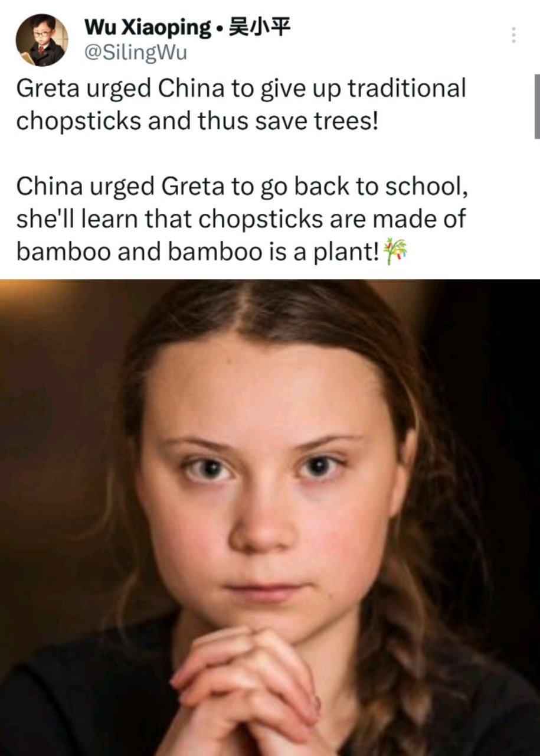
Task: Click the line 'she'll learn that chopsticks are made of'
Action: click(x=241, y=219)
